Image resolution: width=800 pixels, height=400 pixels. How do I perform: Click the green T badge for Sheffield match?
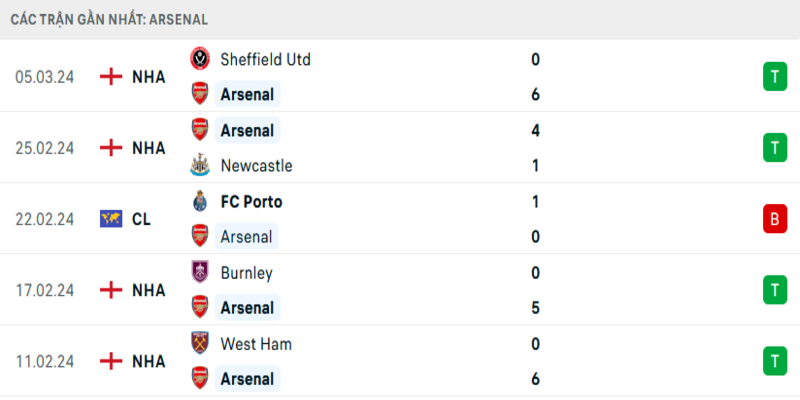[773, 76]
